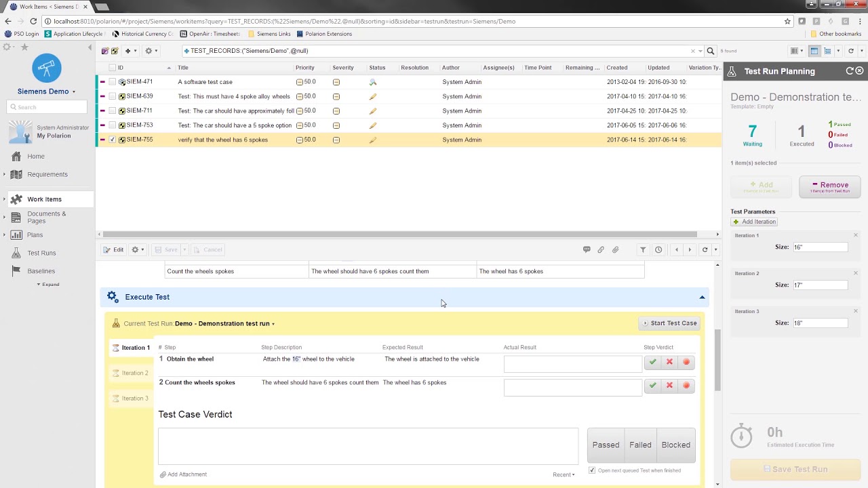
Task: Mark step 1 Obtain the wheel as blocked
Action: (x=686, y=362)
